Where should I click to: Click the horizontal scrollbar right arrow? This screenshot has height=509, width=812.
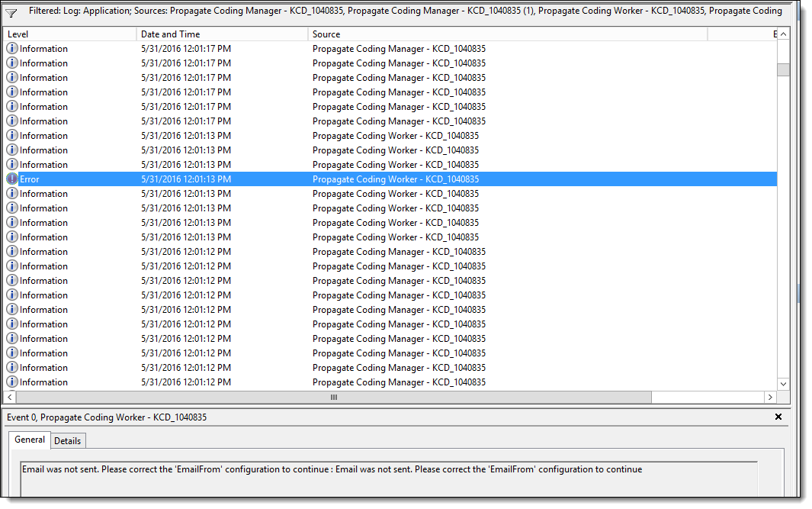[770, 398]
